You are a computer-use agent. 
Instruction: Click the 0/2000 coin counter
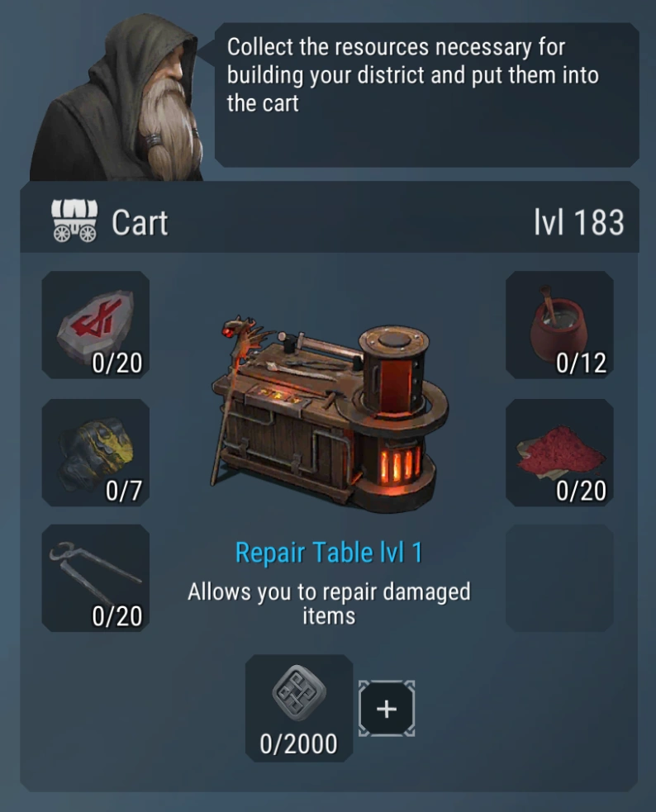pos(299,744)
